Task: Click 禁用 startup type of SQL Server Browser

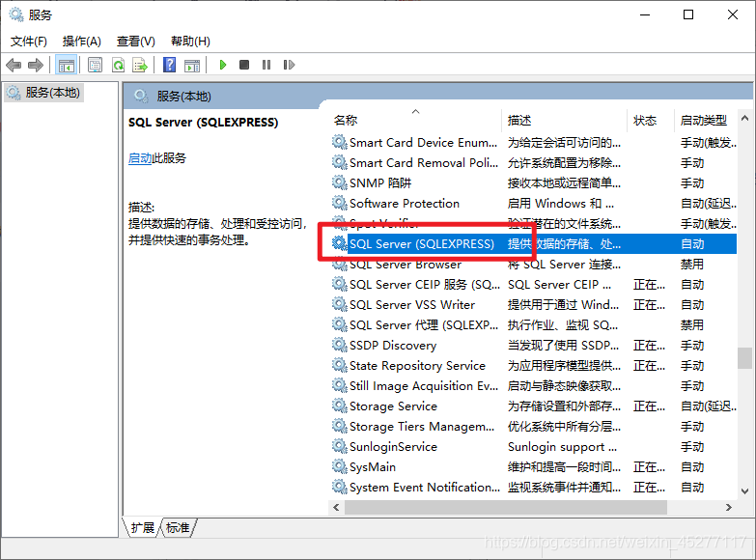Action: coord(692,265)
